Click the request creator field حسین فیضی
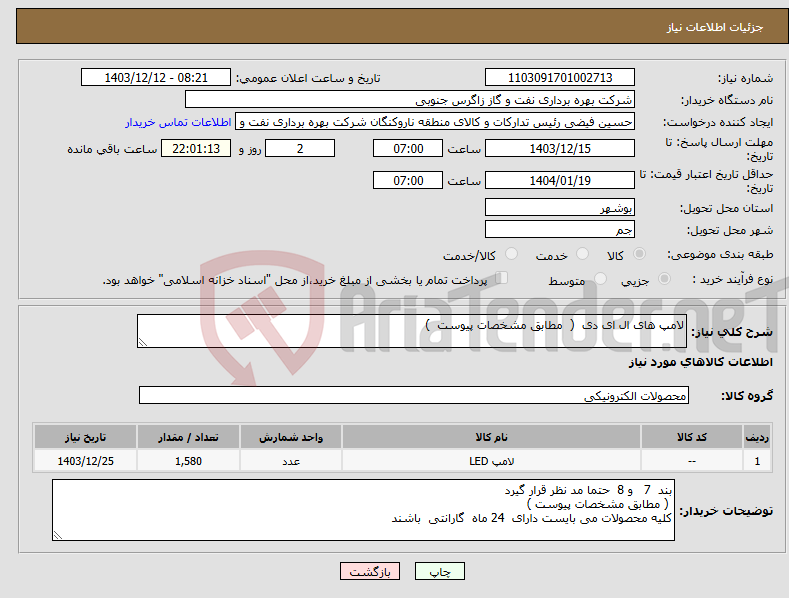 click(435, 122)
